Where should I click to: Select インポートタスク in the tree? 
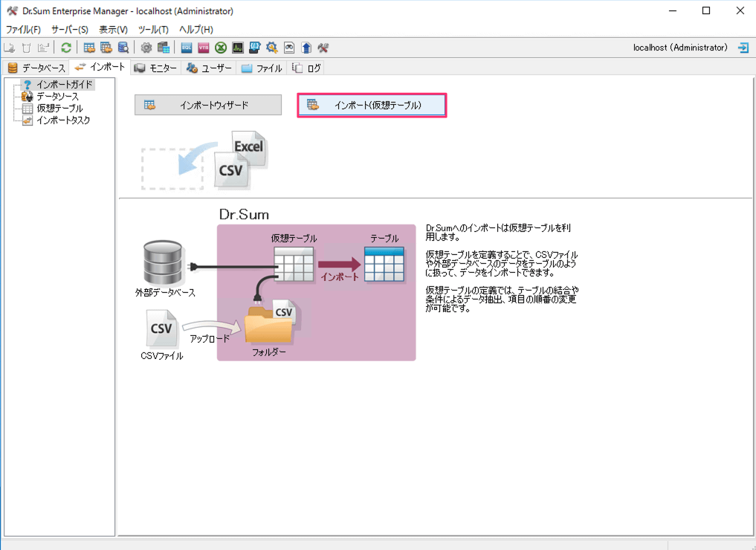[x=56, y=120]
